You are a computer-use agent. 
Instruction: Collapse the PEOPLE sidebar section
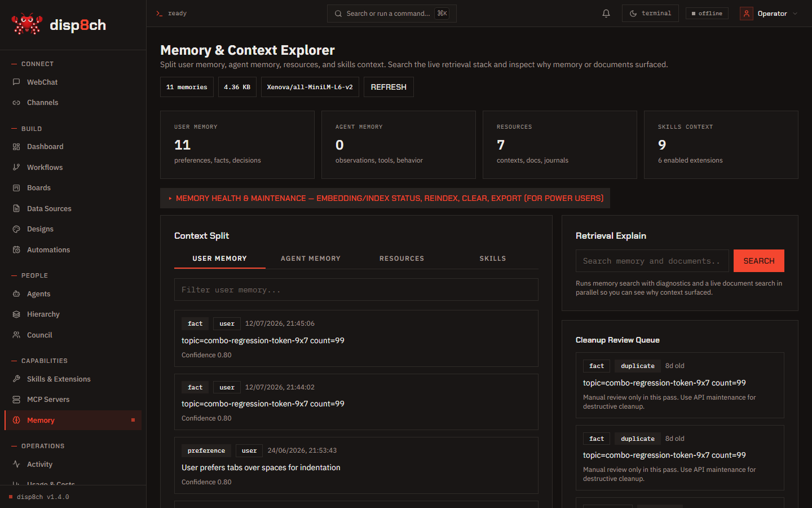30,275
